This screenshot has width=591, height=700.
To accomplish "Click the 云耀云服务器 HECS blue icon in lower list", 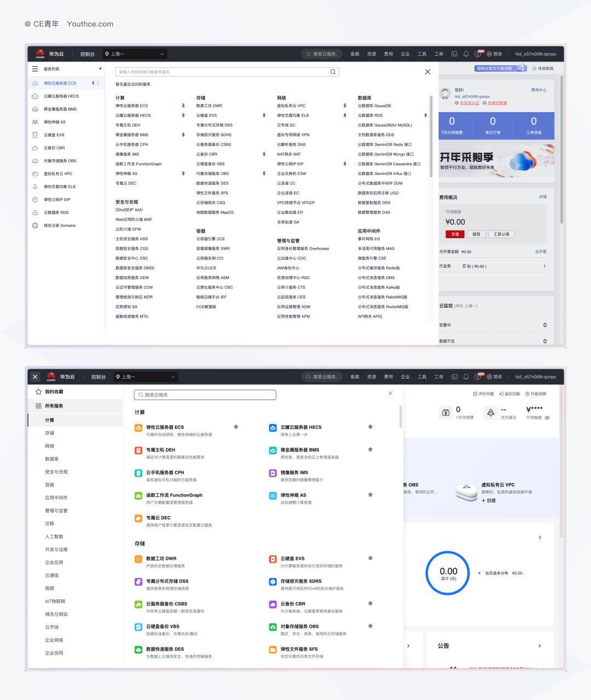I will click(273, 427).
